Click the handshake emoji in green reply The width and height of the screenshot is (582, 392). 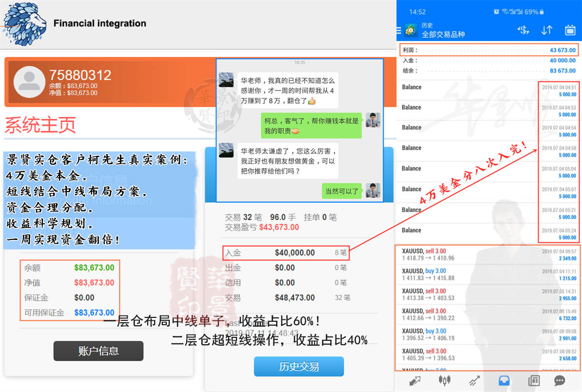pyautogui.click(x=295, y=131)
